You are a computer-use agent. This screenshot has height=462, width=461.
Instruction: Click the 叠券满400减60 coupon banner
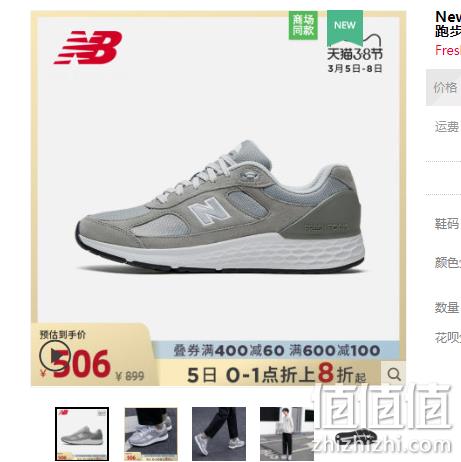[x=276, y=350]
